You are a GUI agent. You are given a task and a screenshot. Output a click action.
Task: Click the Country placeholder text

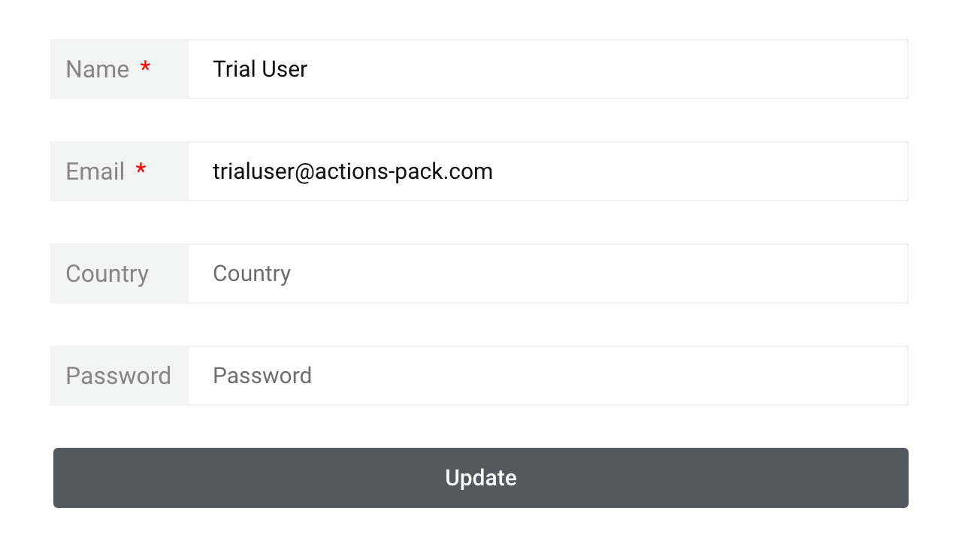(x=252, y=274)
